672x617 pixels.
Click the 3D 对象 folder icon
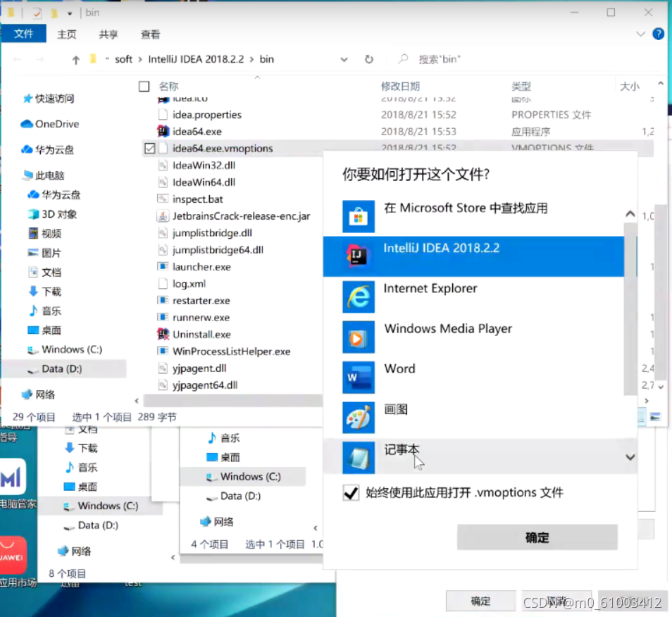click(33, 214)
